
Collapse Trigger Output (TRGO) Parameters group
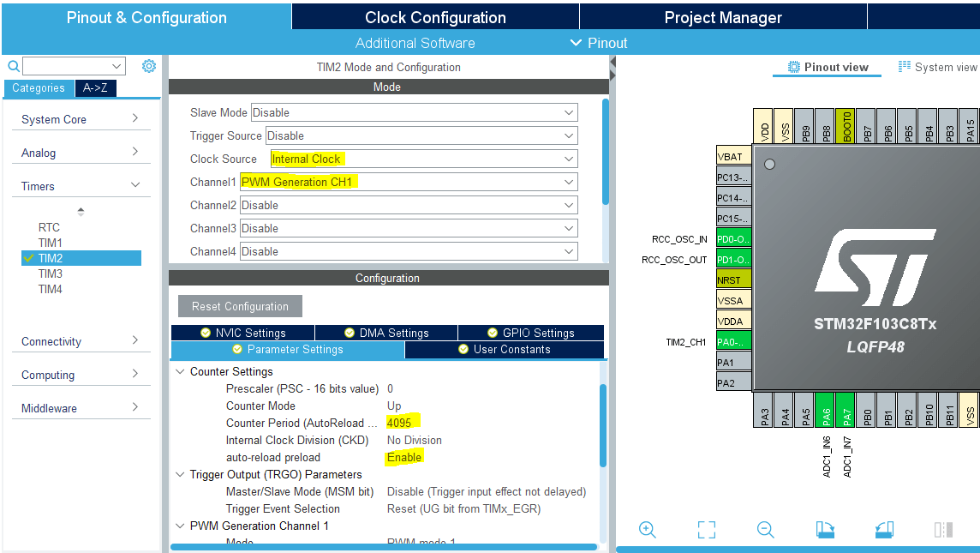click(180, 474)
